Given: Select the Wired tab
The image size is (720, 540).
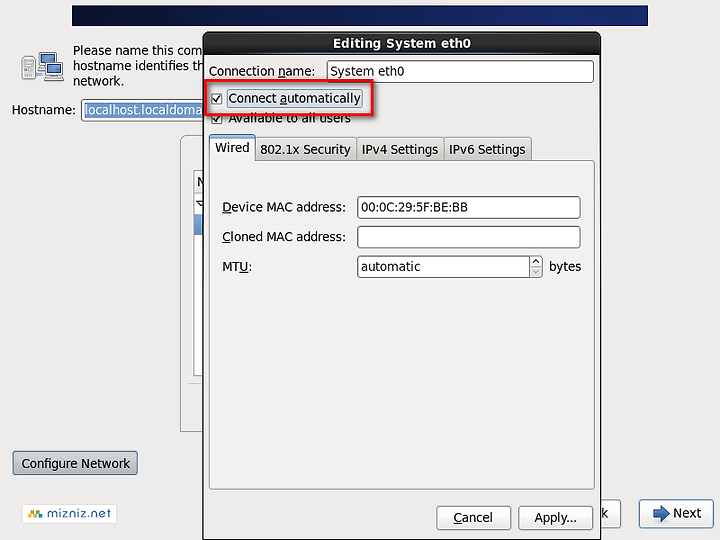Looking at the screenshot, I should click(x=232, y=148).
